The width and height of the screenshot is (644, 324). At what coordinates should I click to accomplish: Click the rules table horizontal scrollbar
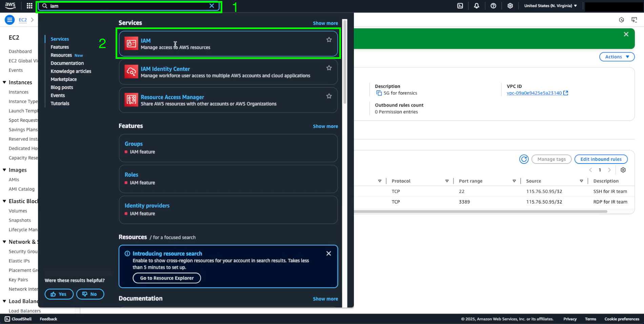pos(481,212)
